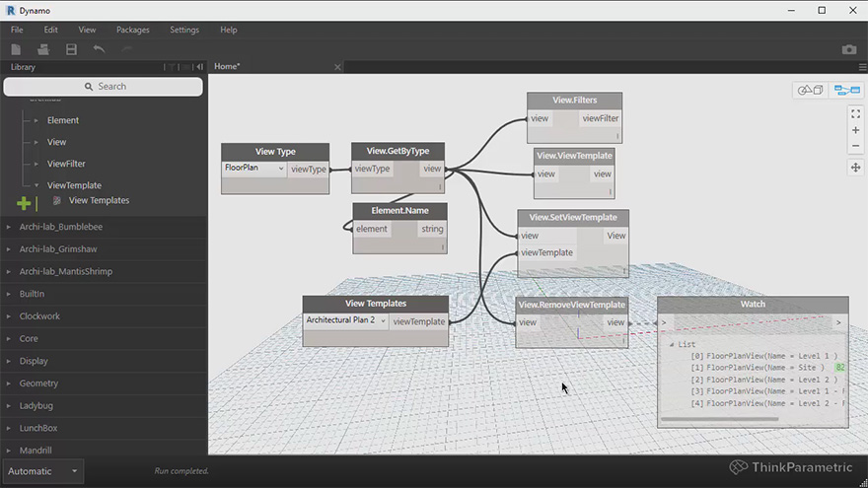This screenshot has width=868, height=488.
Task: Click the Open file icon in toolbar
Action: pyautogui.click(x=43, y=50)
